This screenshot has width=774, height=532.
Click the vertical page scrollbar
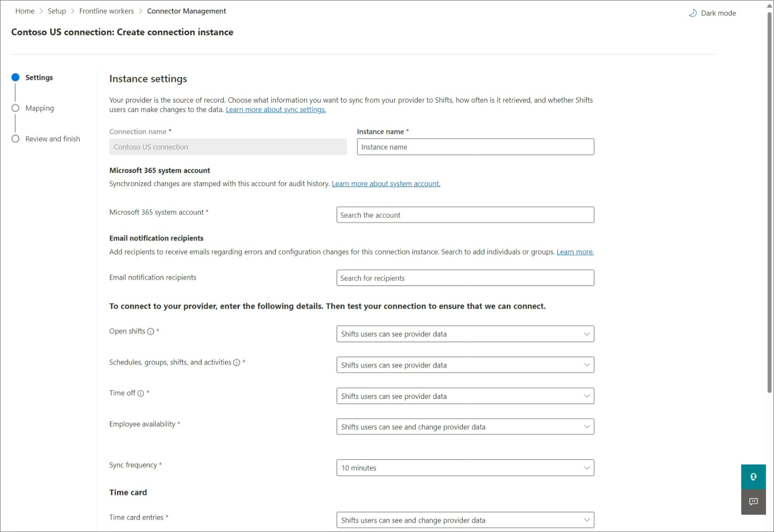tap(769, 201)
